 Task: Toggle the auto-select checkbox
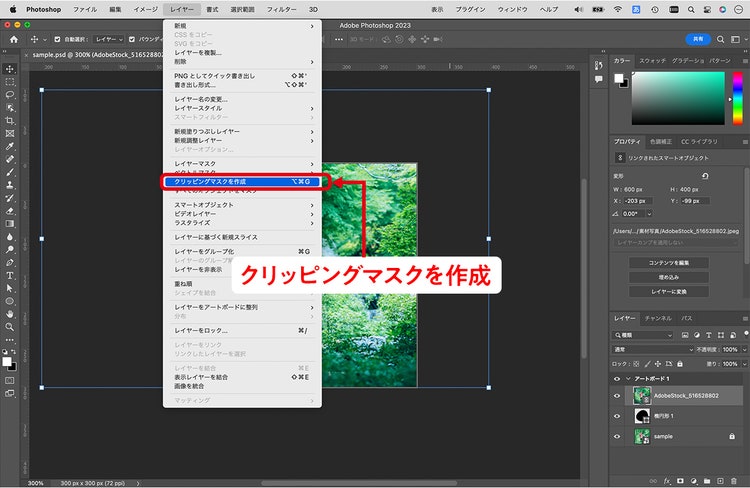click(57, 40)
